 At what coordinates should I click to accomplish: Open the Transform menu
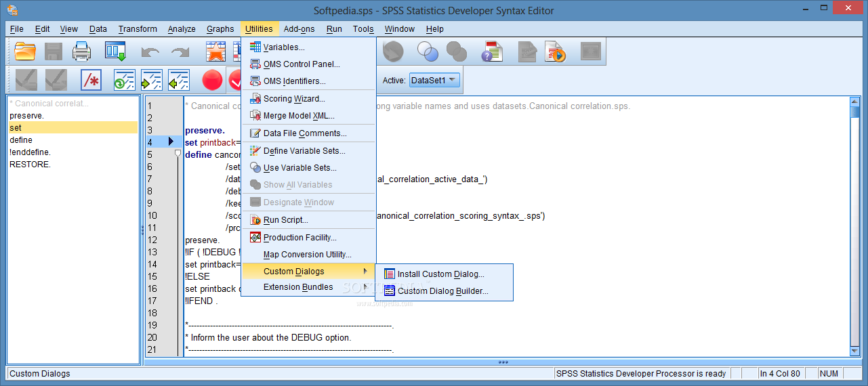click(x=138, y=28)
